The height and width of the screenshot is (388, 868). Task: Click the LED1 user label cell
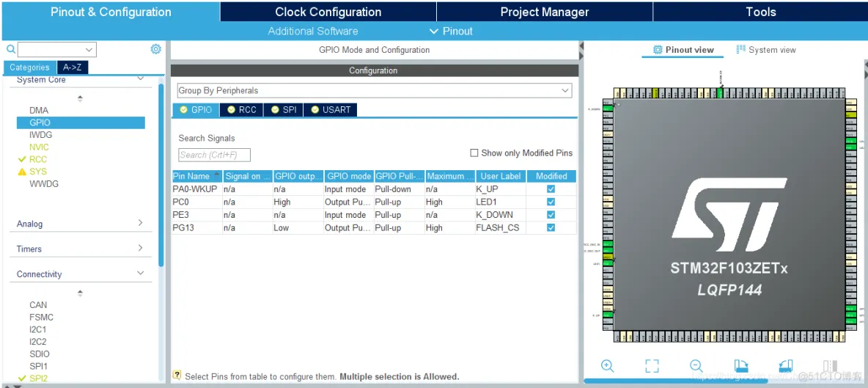[x=501, y=202]
